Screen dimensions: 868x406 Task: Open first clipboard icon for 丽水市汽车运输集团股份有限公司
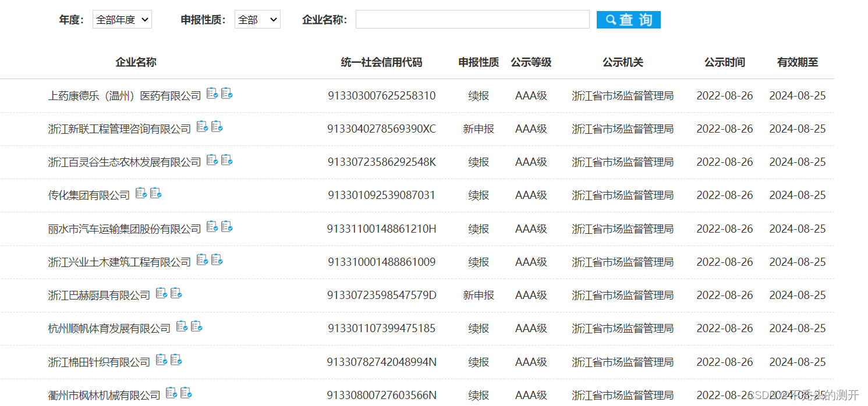pos(212,226)
